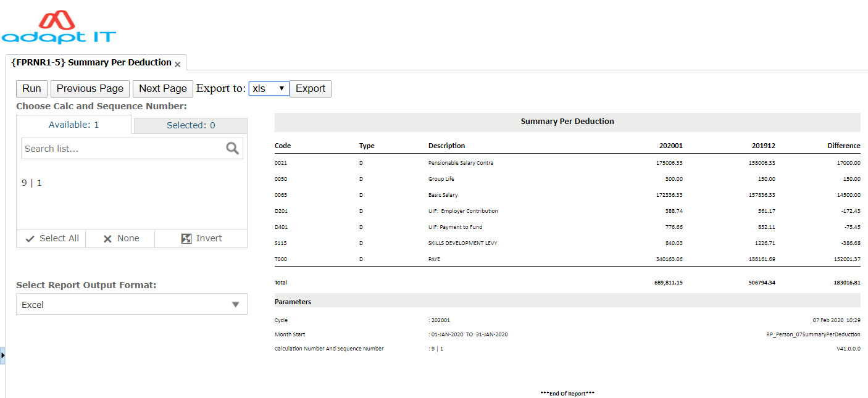Click the 202001 column header
The width and height of the screenshot is (868, 398).
(670, 146)
